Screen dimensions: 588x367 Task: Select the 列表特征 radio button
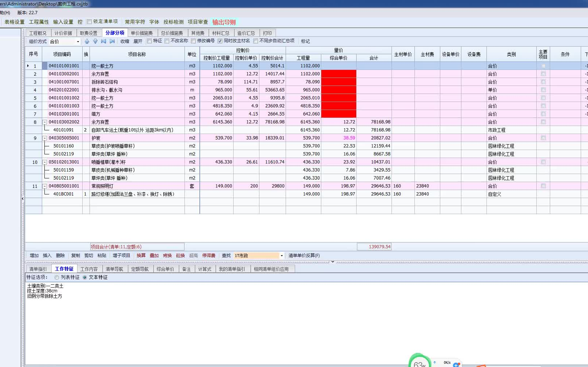57,277
